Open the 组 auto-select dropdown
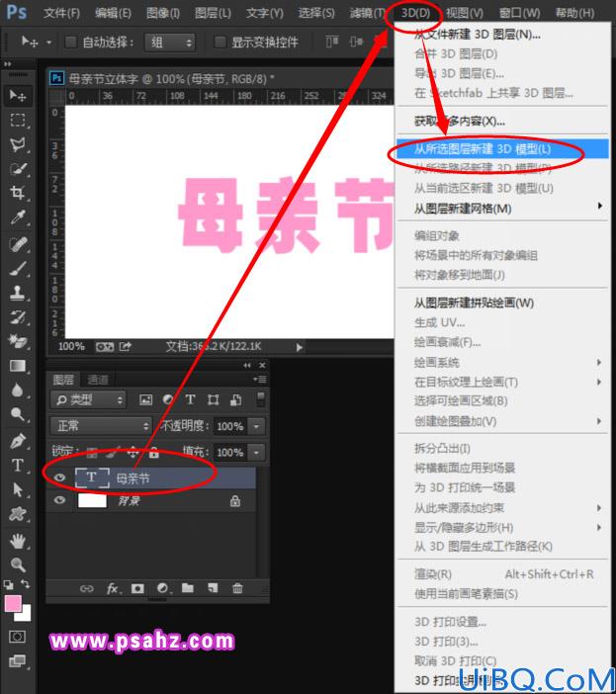The width and height of the screenshot is (616, 694). 170,43
